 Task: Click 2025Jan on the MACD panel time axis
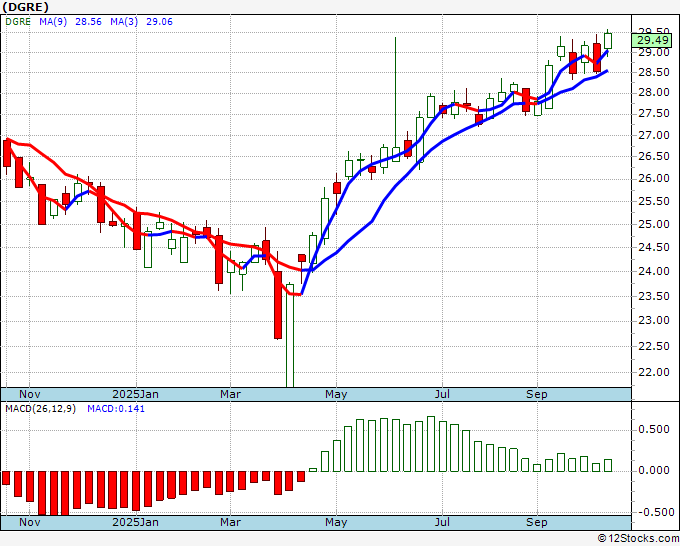pyautogui.click(x=135, y=522)
